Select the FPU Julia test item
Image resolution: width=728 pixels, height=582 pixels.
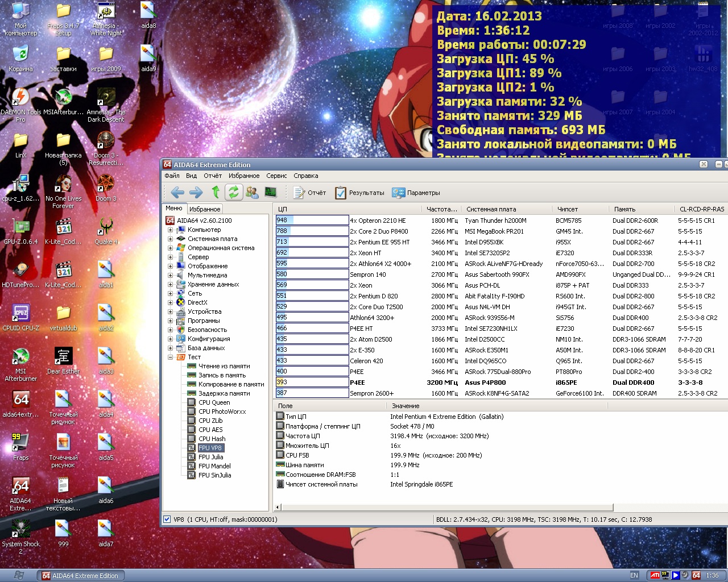205,457
